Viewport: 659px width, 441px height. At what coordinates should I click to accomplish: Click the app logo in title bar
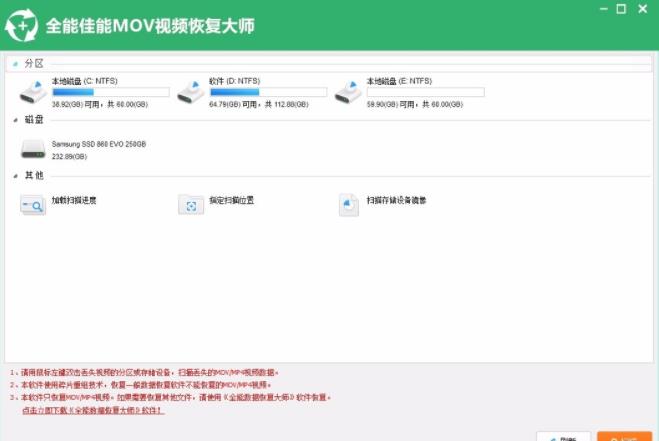click(x=22, y=24)
